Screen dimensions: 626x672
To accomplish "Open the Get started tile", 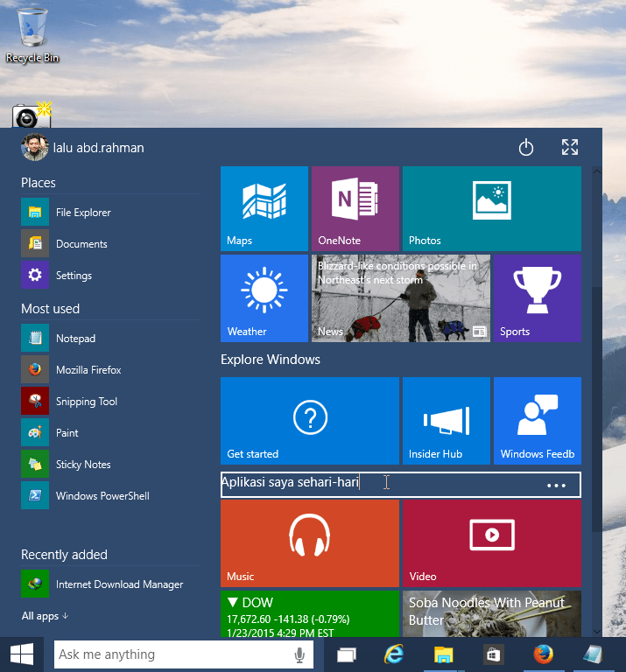I will pos(310,421).
